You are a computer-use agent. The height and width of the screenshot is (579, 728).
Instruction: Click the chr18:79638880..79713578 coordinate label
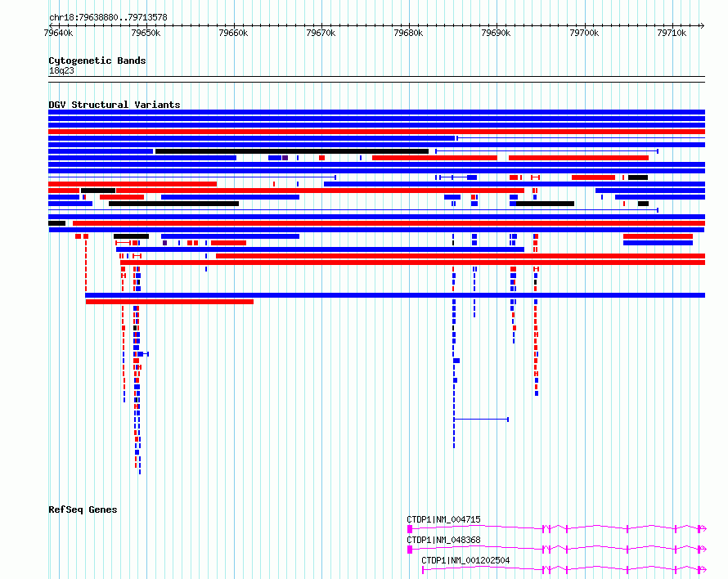[x=108, y=17]
